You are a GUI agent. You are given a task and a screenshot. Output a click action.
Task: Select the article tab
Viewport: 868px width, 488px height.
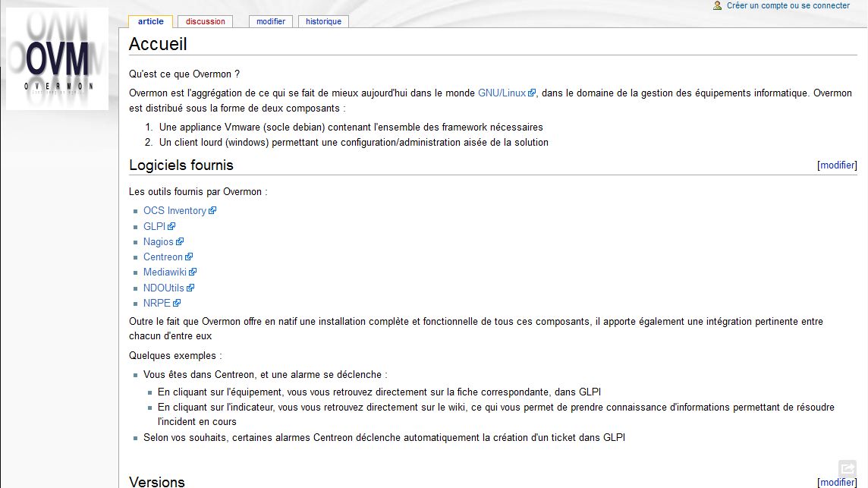click(150, 21)
